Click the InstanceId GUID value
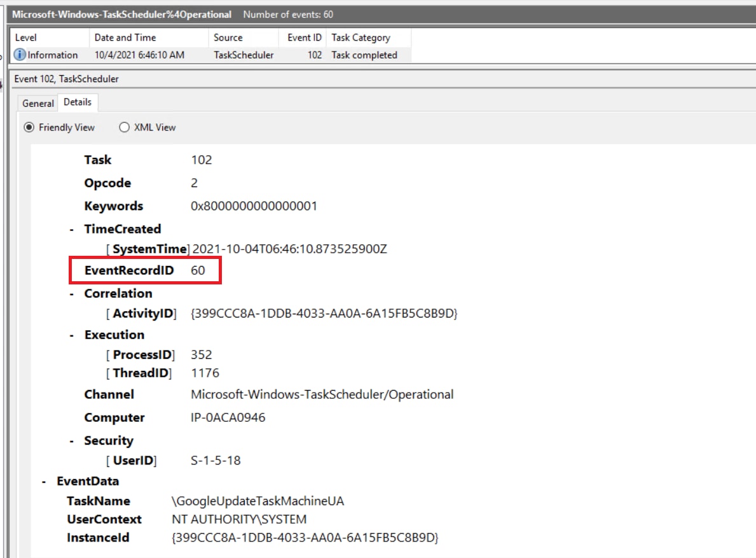Viewport: 756px width, 558px height. pyautogui.click(x=305, y=538)
